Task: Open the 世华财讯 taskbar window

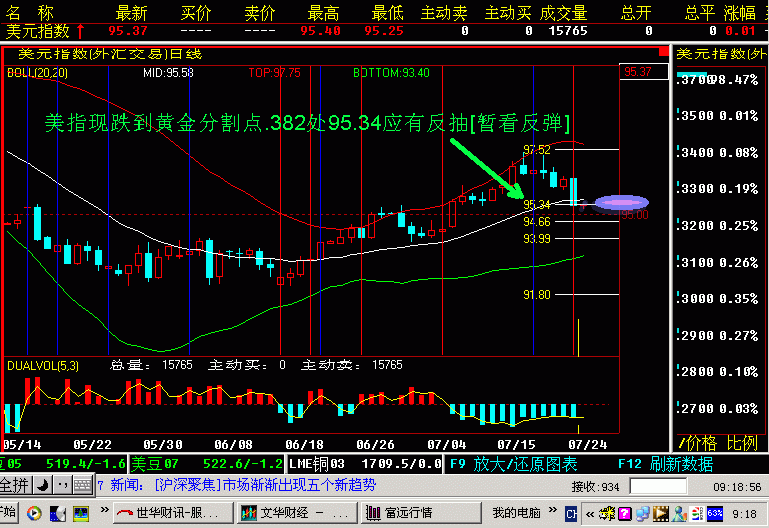Action: pyautogui.click(x=173, y=513)
